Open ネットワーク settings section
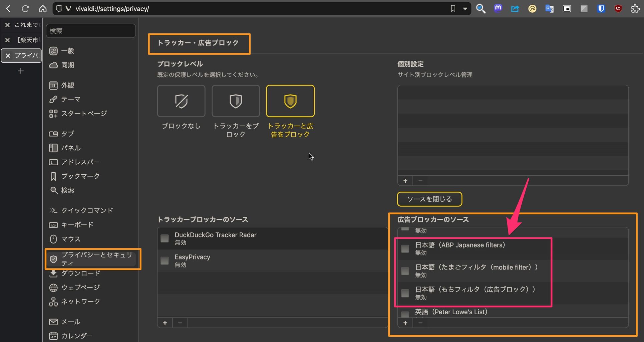The height and width of the screenshot is (342, 644). coord(74,302)
